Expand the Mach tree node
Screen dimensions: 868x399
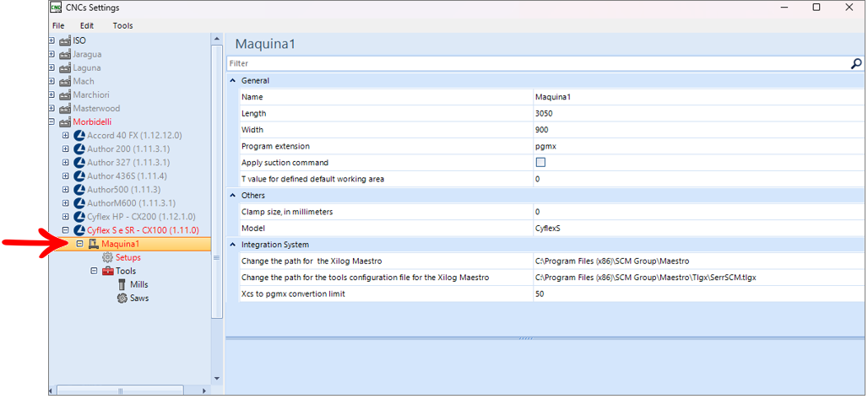click(52, 81)
